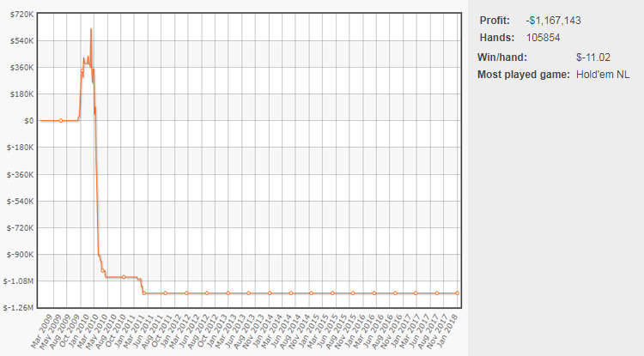Click the $-11.02 win per hand value
The height and width of the screenshot is (356, 644).
[x=592, y=57]
